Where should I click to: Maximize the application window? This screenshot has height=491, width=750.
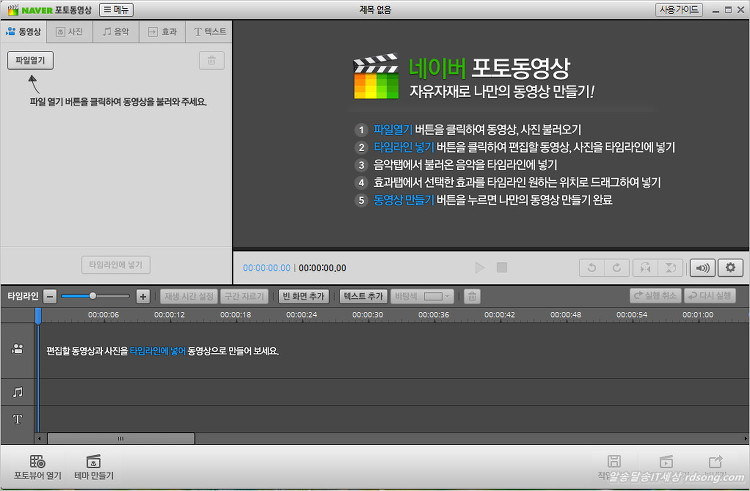[x=728, y=10]
